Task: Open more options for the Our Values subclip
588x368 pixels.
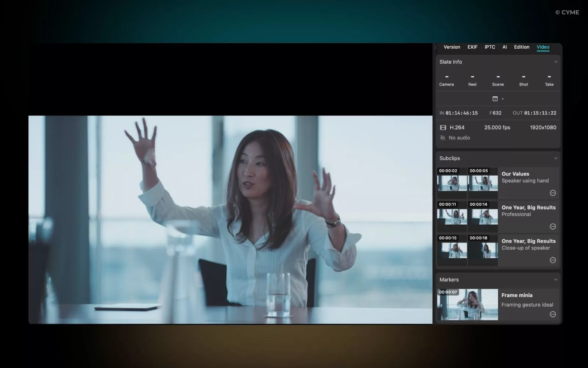Action: pyautogui.click(x=553, y=193)
